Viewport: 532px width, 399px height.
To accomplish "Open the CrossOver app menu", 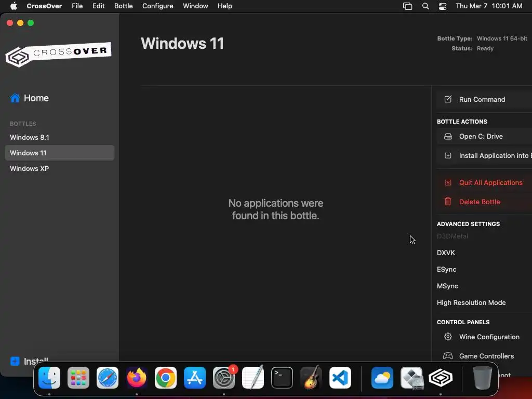I will [x=44, y=6].
